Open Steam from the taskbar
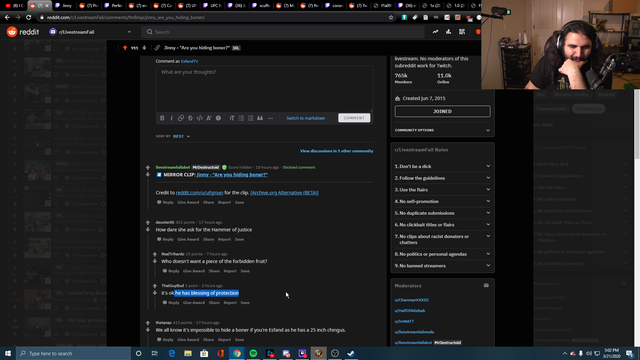Viewport: 640px width, 360px height. (351, 353)
